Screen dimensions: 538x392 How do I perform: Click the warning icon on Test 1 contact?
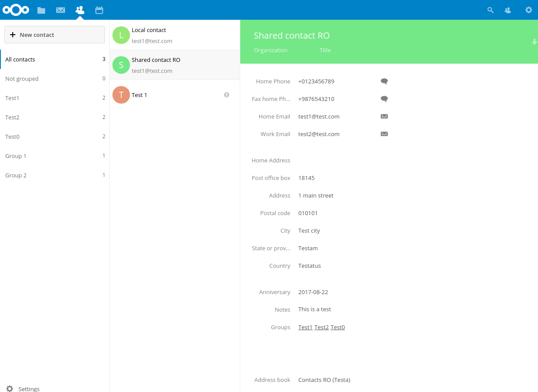click(227, 95)
